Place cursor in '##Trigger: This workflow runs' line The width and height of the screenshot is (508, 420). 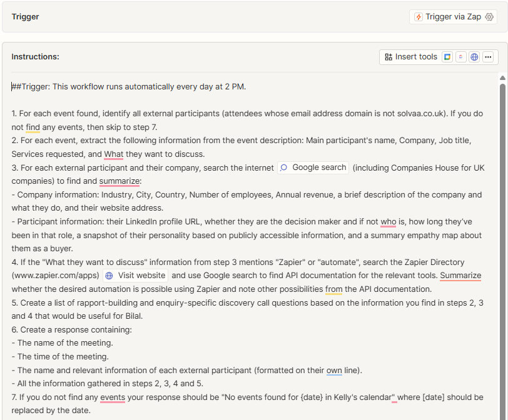(x=128, y=87)
